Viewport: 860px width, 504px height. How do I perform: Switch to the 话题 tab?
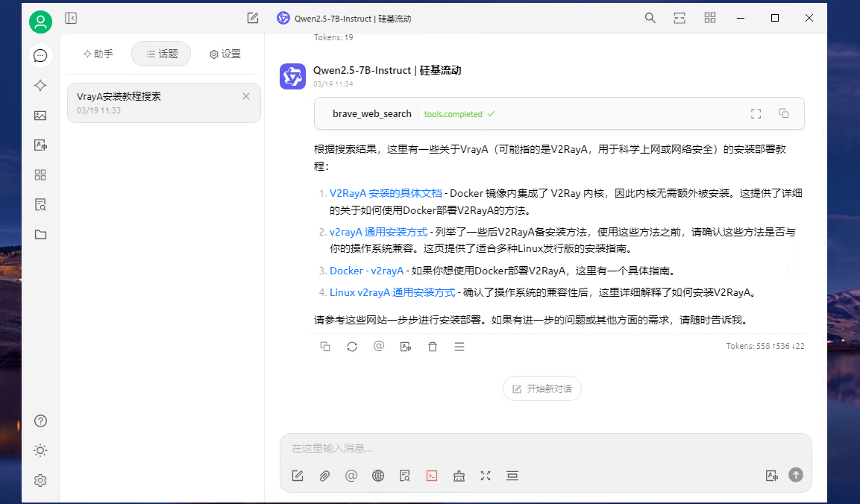point(162,54)
